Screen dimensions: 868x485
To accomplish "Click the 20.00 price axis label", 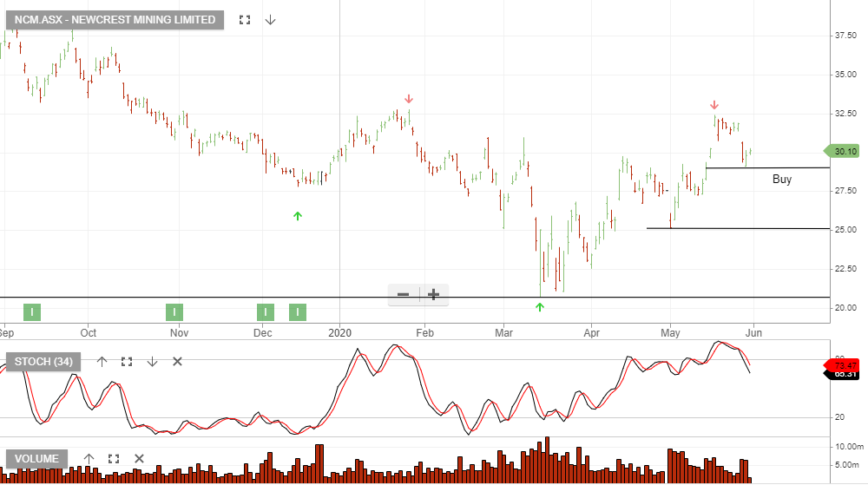I will pyautogui.click(x=845, y=307).
